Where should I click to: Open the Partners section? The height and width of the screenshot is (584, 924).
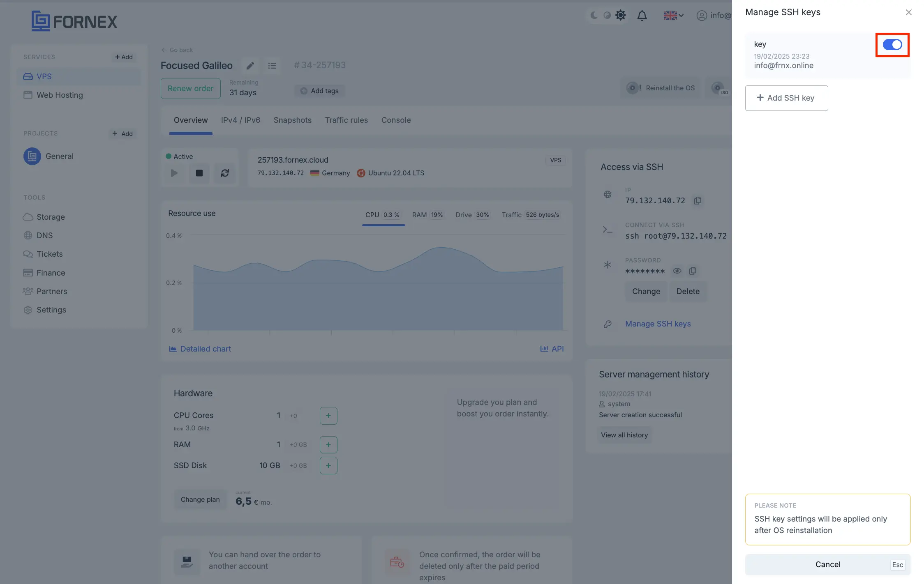pos(45,291)
